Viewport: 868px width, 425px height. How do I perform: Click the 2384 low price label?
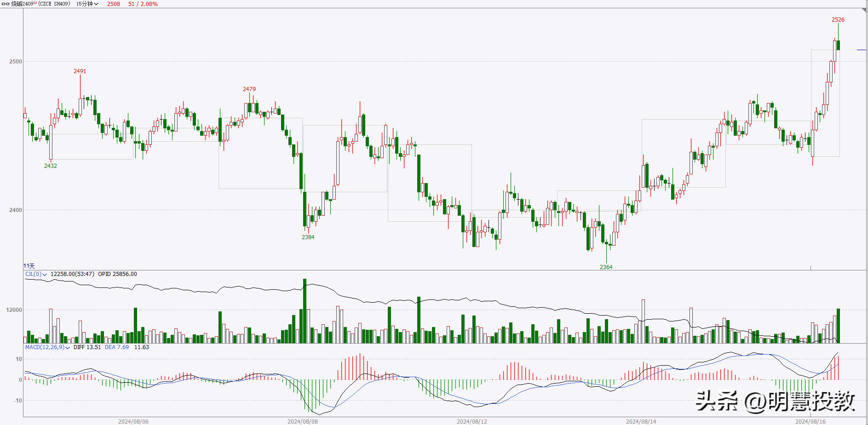coord(308,237)
